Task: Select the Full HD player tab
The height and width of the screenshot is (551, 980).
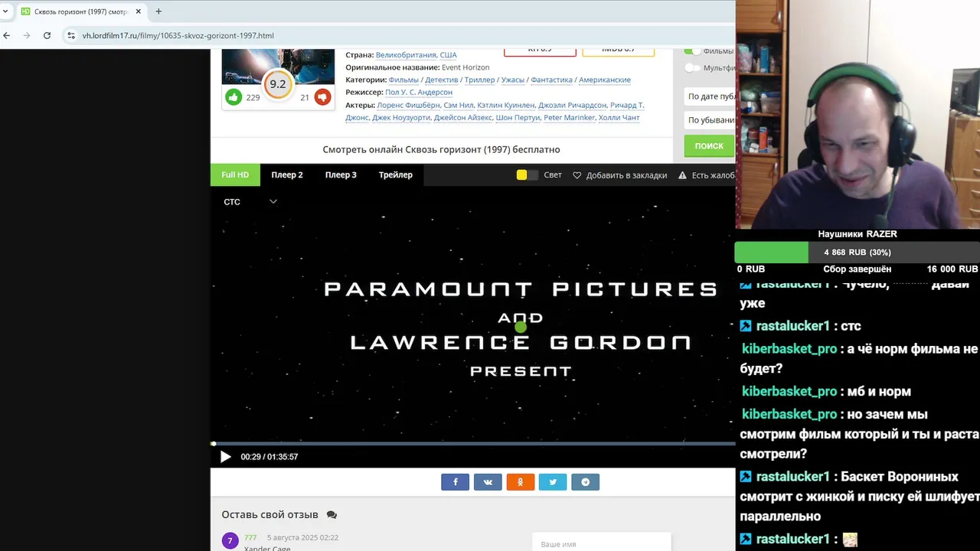Action: point(235,175)
